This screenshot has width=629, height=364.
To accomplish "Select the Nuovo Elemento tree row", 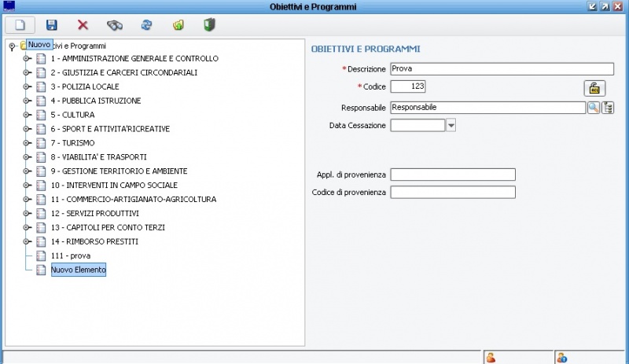I will pos(78,270).
